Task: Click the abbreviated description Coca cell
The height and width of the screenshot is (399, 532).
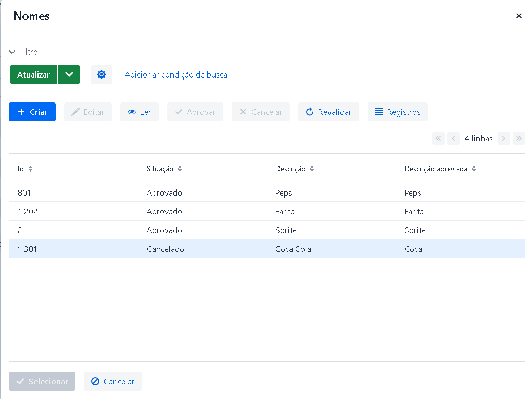Action: coord(413,249)
